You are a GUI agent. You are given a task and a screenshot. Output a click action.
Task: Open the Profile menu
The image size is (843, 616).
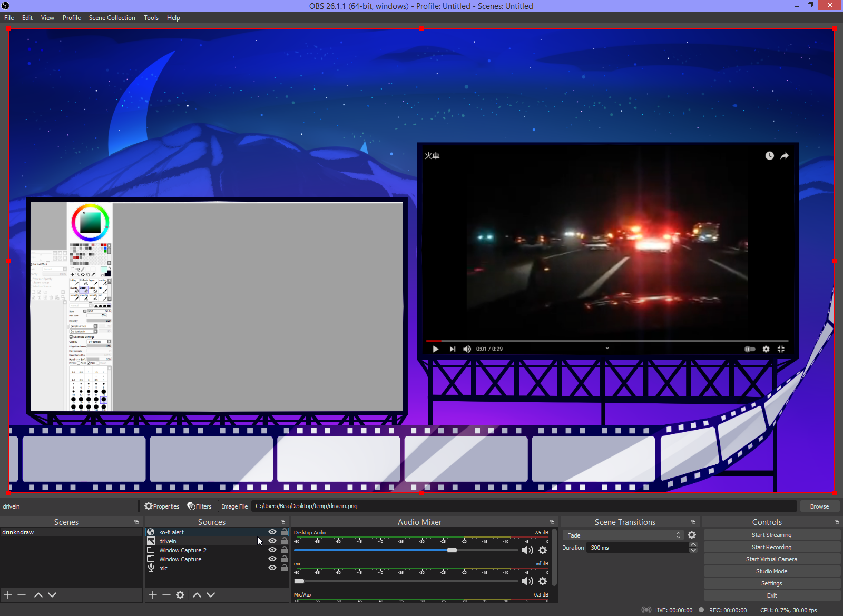pos(72,18)
